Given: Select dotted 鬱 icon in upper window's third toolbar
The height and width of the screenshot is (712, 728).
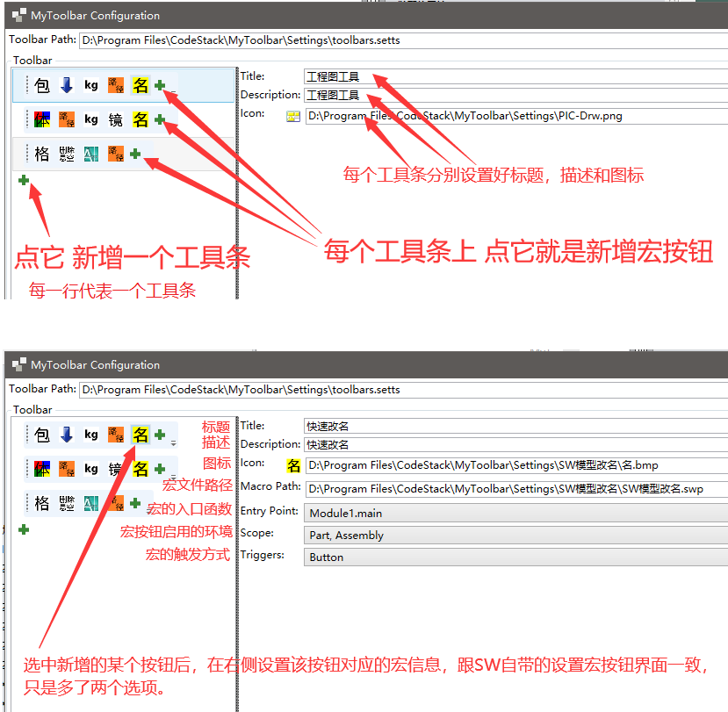Looking at the screenshot, I should point(67,154).
